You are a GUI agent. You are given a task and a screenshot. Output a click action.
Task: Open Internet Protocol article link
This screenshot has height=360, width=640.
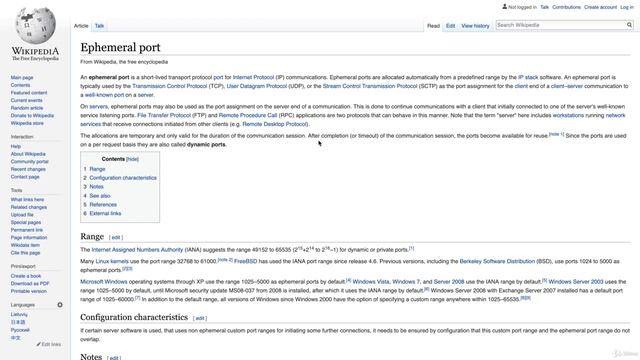[253, 78]
